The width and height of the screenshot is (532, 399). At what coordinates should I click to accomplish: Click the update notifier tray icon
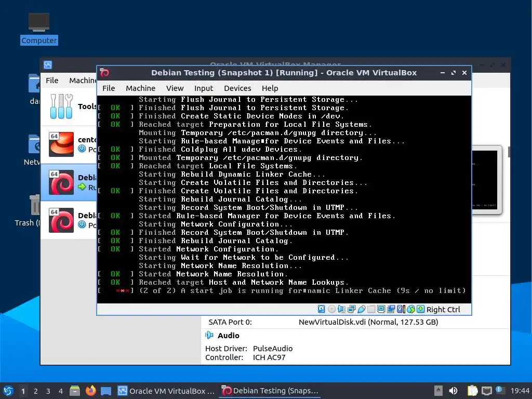click(x=500, y=390)
